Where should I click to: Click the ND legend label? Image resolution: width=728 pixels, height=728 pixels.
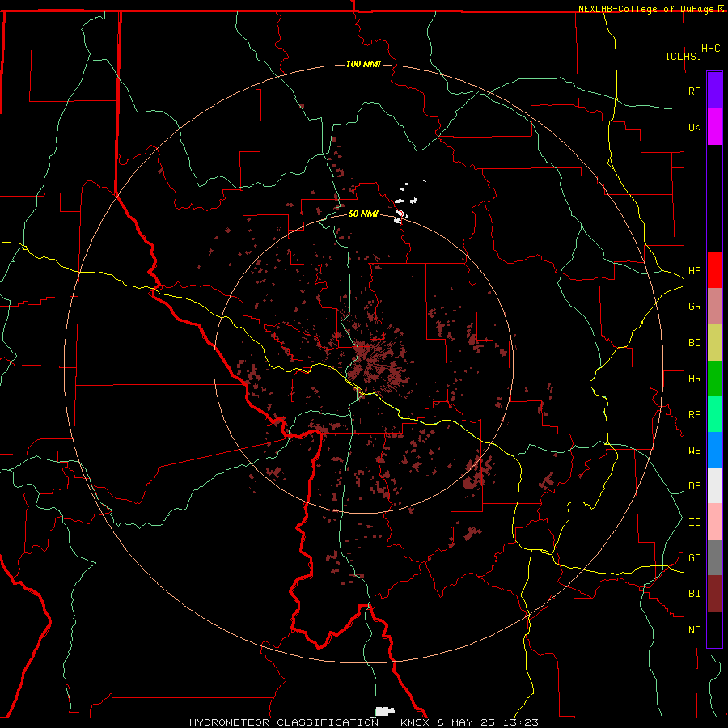tap(694, 630)
